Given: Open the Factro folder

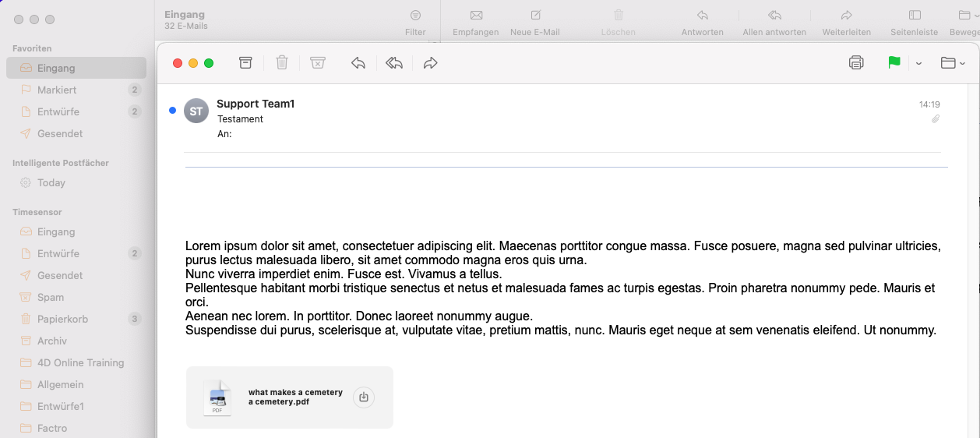Looking at the screenshot, I should tap(76, 428).
